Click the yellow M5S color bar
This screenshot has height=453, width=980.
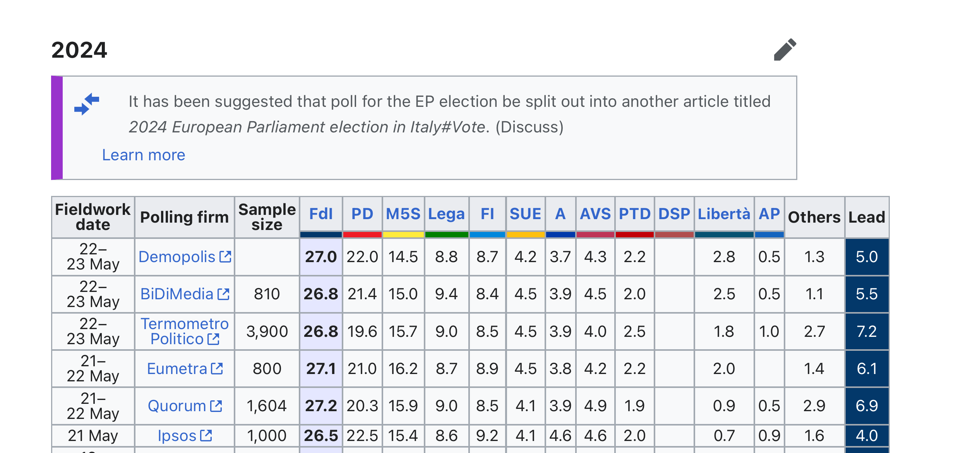[403, 235]
